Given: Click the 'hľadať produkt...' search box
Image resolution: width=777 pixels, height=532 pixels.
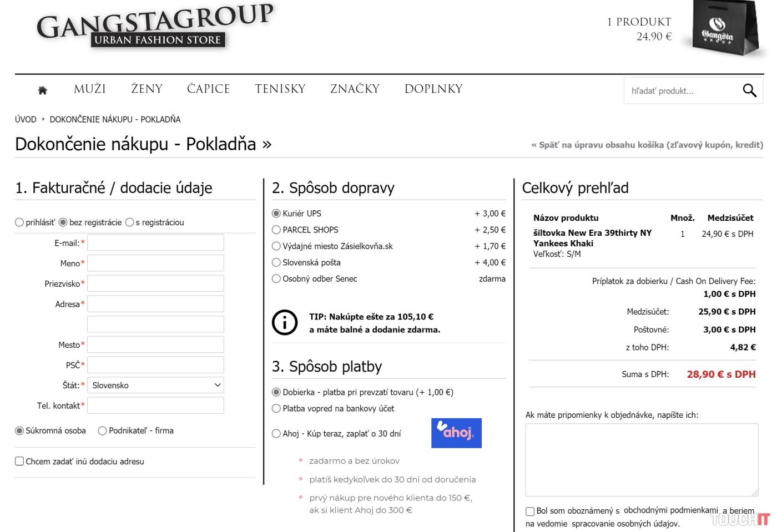Looking at the screenshot, I should click(x=682, y=90).
